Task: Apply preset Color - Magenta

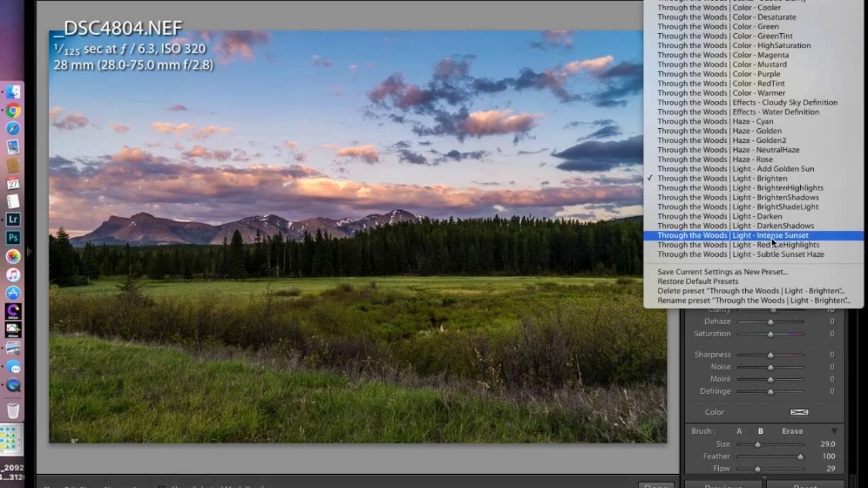Action: 753,55
